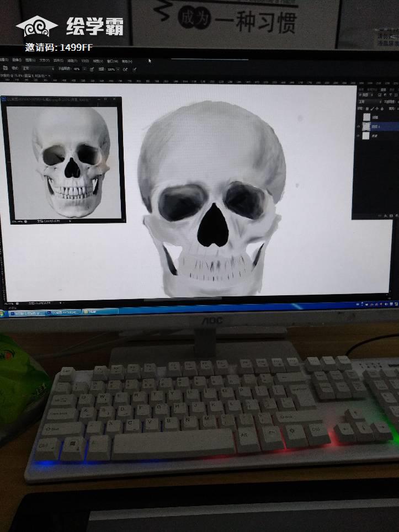Screen dimensions: 399x532
Task: Show the hidden top layer via visibility box
Action: (359, 117)
